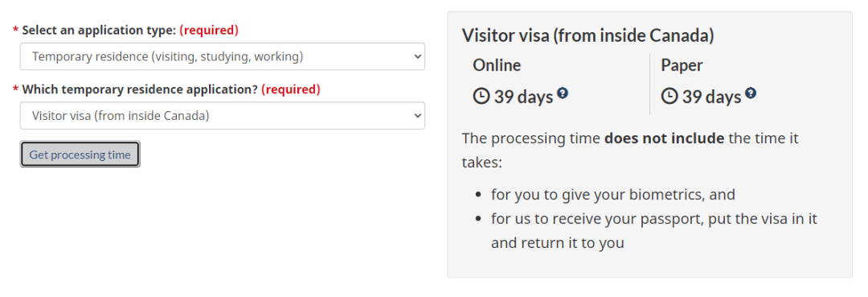Click the clock icon under Paper
The image size is (868, 297).
click(x=669, y=97)
